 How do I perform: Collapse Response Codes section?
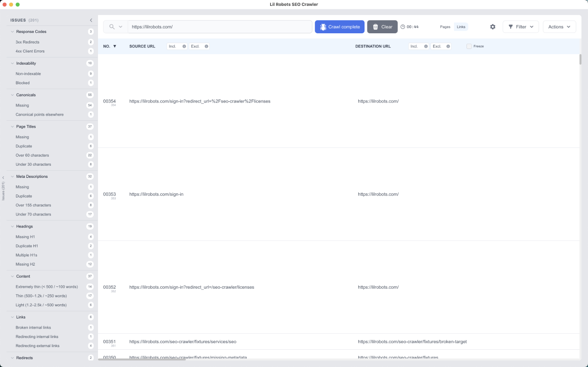tap(13, 32)
